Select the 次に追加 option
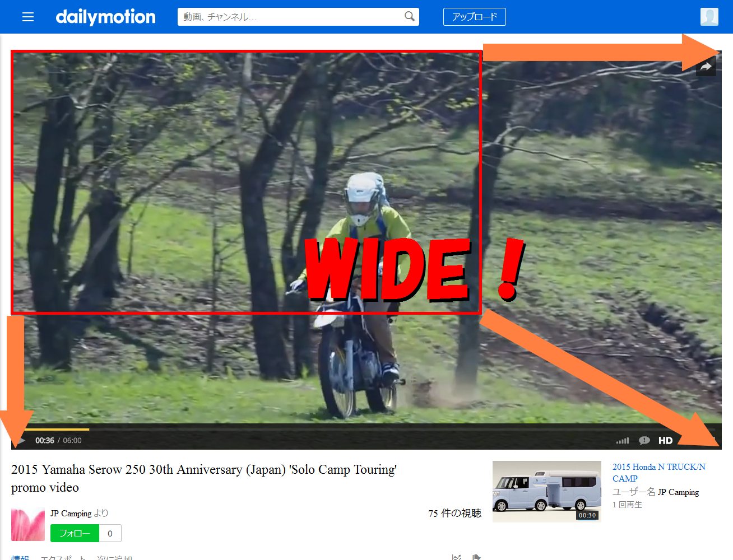 click(x=116, y=558)
